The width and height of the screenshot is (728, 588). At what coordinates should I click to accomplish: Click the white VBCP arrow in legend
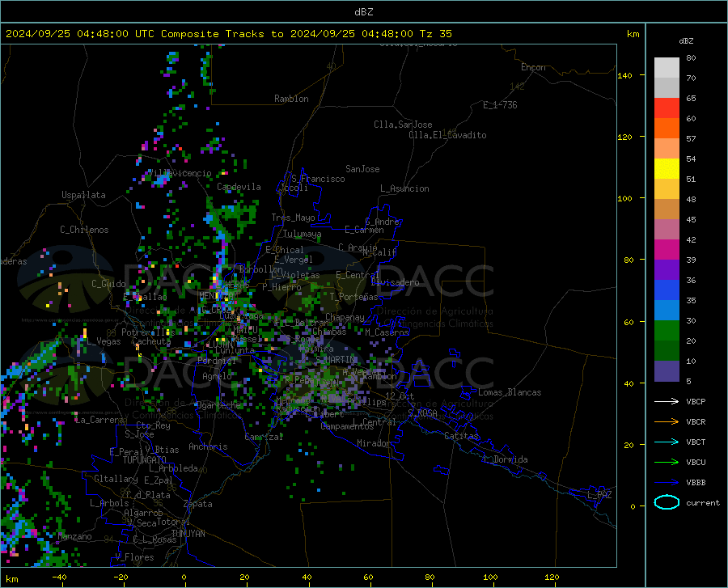[x=667, y=401]
